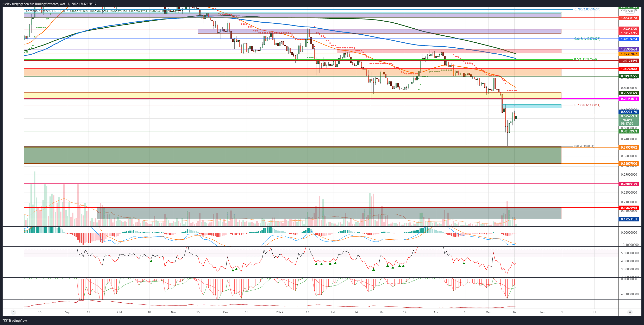Select the blue 0.58224180 price label

(628, 112)
